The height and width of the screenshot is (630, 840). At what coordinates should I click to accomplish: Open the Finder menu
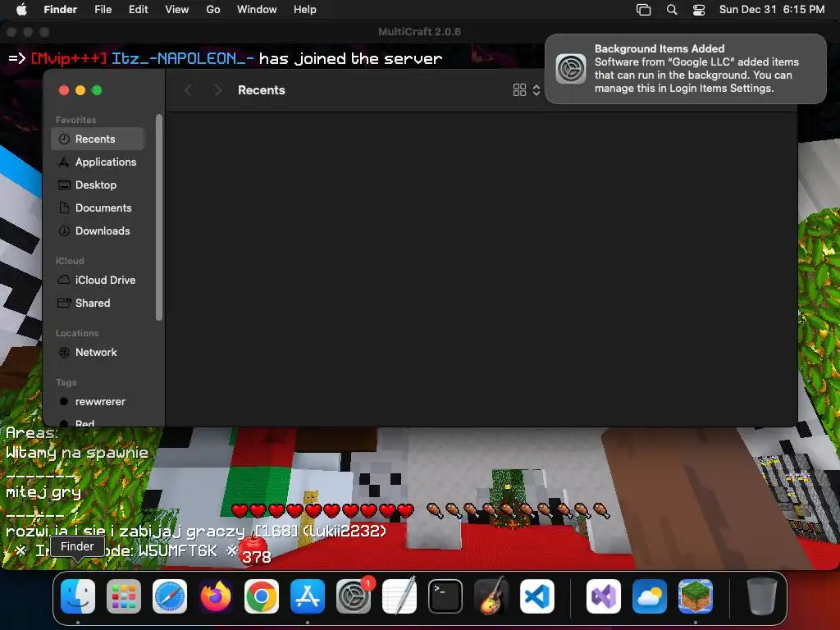61,9
